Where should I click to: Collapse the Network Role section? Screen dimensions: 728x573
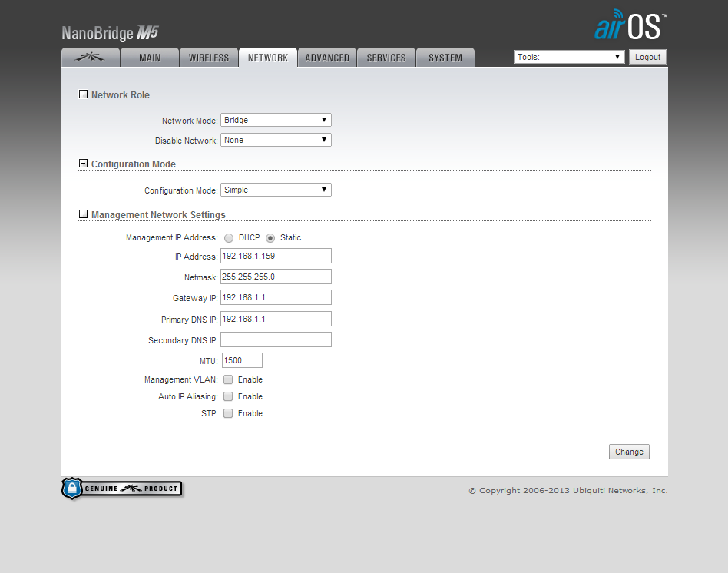pos(83,94)
